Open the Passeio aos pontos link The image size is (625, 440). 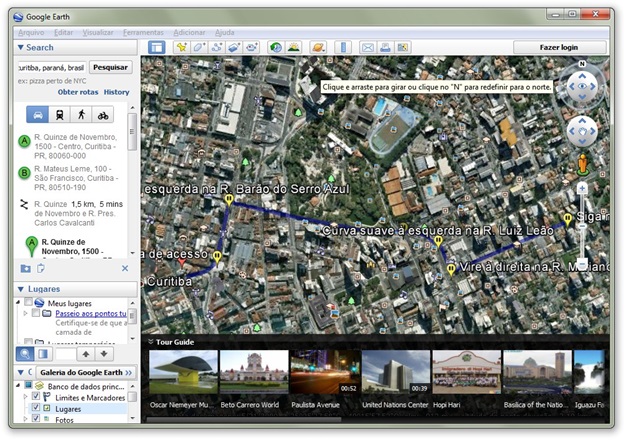[91, 314]
